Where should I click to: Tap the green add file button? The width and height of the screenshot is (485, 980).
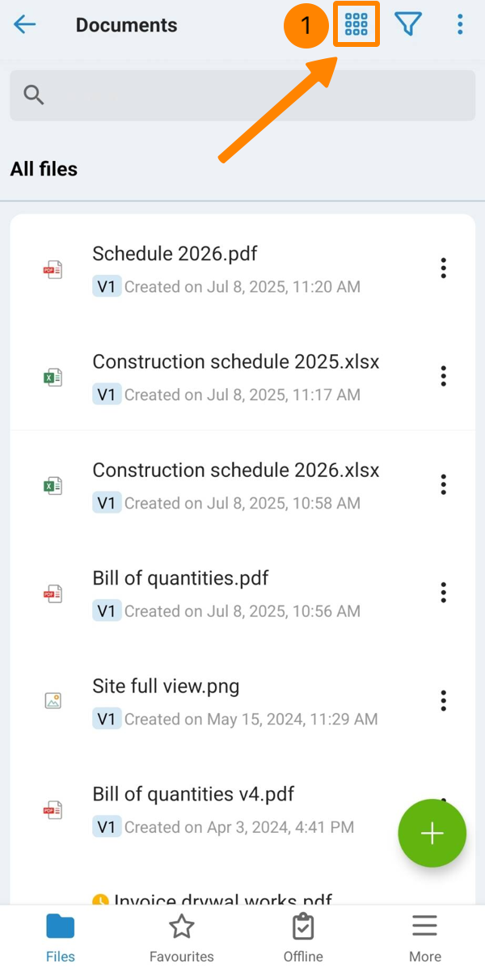432,834
